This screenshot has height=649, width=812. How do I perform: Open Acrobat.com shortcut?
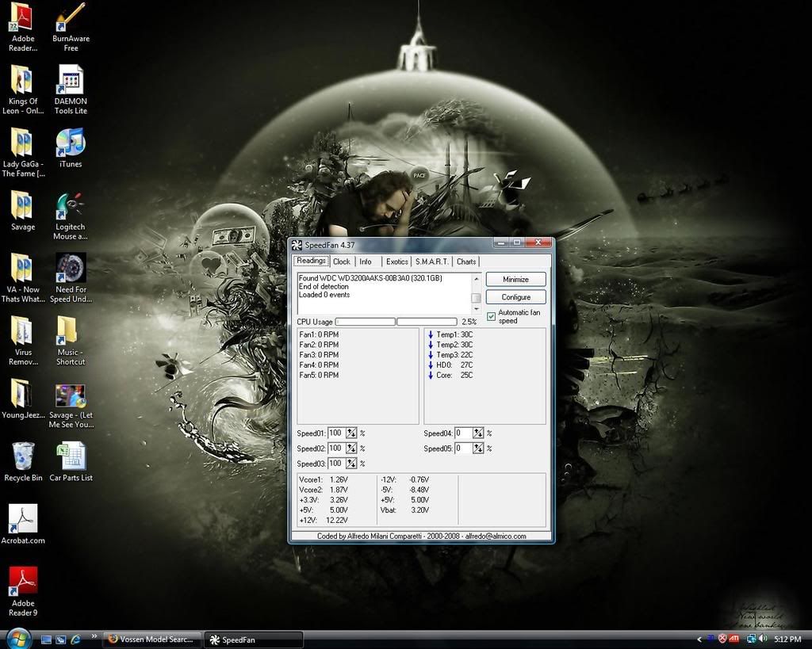(23, 525)
